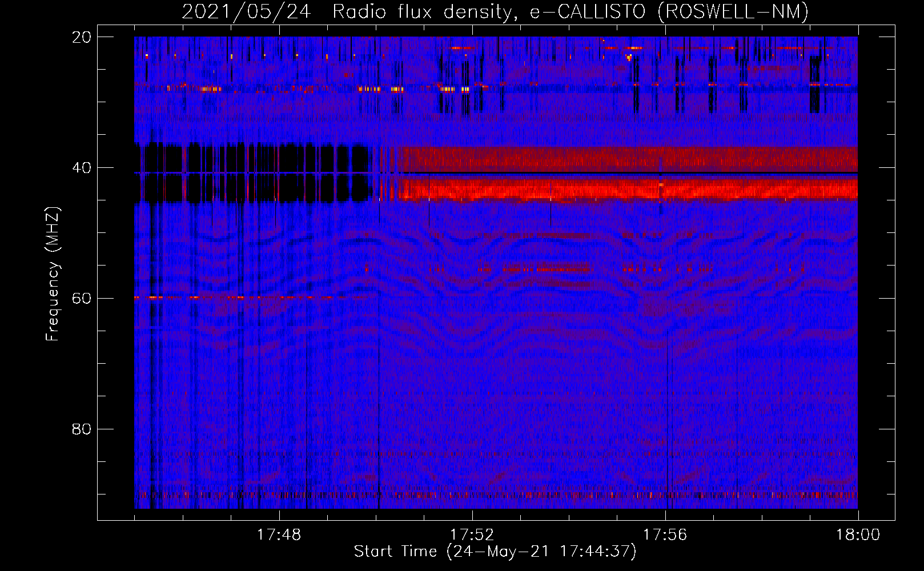Click the '20' frequency tick label
Viewport: 924px width, 571px height.
coord(82,37)
